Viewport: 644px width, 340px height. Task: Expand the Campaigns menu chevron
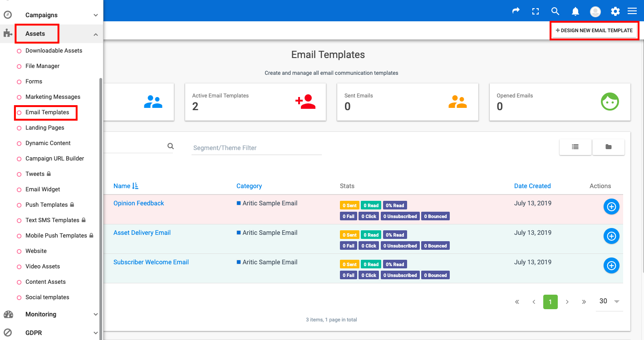tap(96, 15)
